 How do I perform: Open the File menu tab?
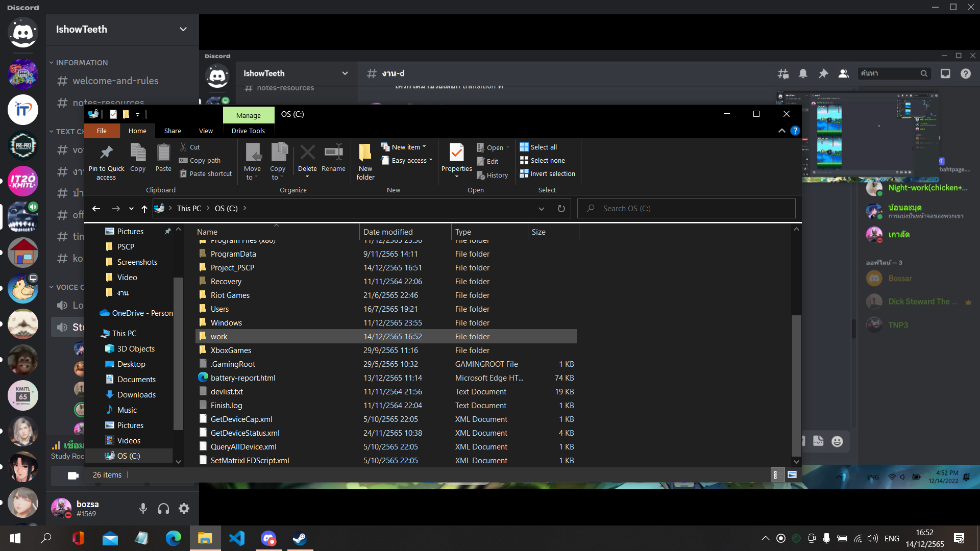(x=102, y=131)
